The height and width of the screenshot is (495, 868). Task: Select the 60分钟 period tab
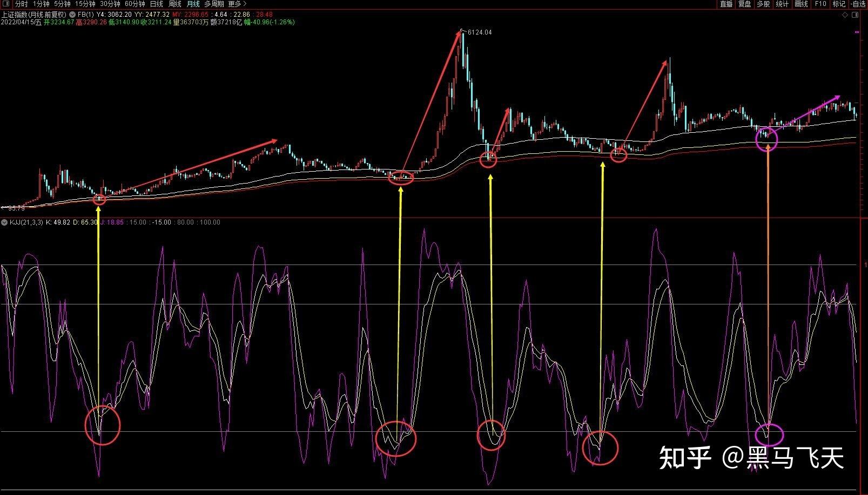point(135,4)
